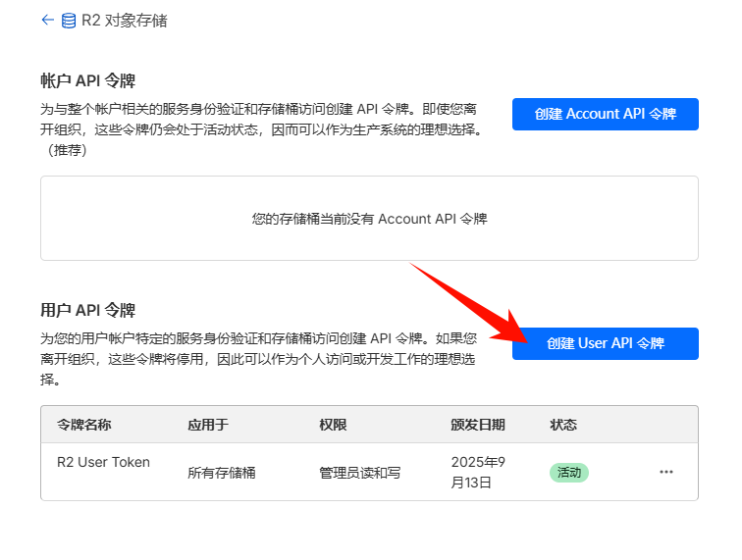Click 创建 User API 令牌 button
This screenshot has height=560, width=742.
605,343
